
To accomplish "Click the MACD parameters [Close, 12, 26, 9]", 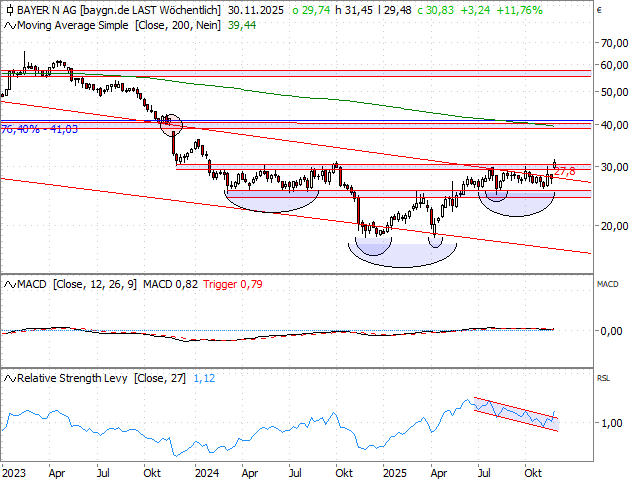I will (x=95, y=284).
